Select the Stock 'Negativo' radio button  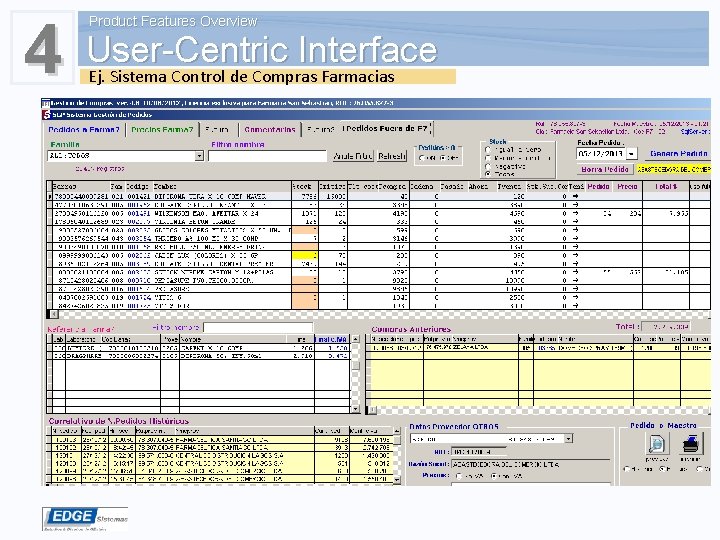click(x=488, y=166)
